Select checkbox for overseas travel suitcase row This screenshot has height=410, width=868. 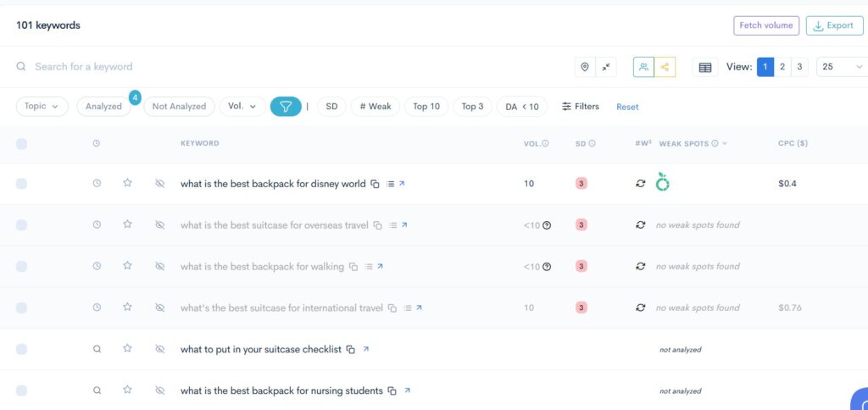[21, 225]
